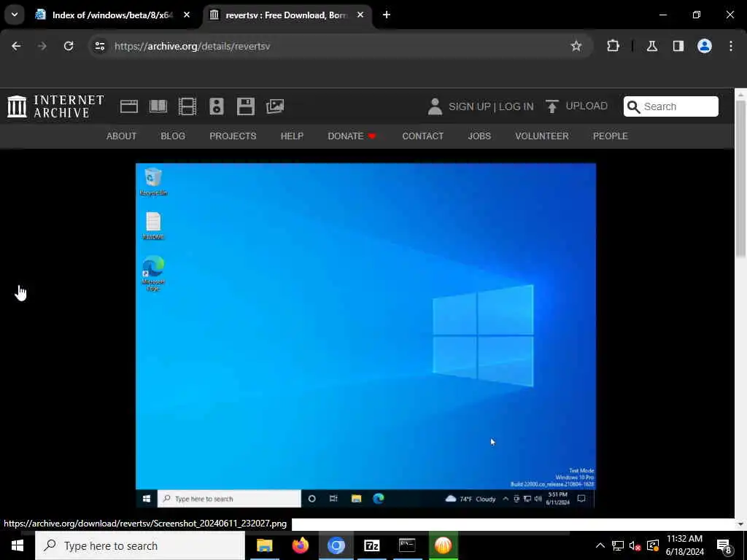Show hidden system tray icons chevron
The image size is (747, 560).
click(600, 545)
